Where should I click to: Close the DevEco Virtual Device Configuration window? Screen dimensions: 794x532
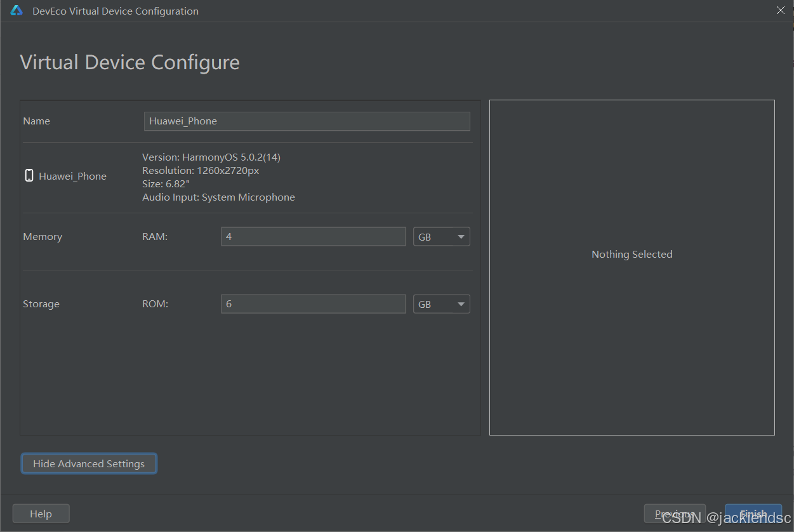point(781,10)
